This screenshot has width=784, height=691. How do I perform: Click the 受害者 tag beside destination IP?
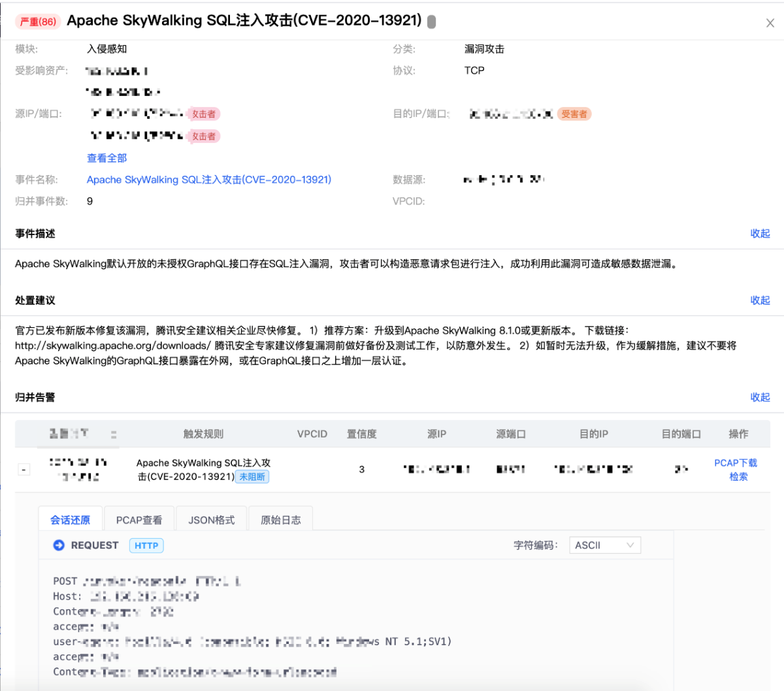pos(574,114)
